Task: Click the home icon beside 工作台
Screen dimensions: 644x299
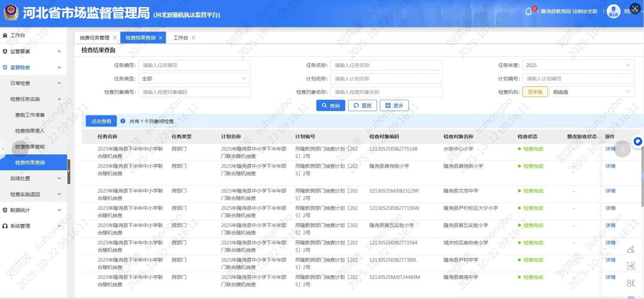Action: coord(5,35)
